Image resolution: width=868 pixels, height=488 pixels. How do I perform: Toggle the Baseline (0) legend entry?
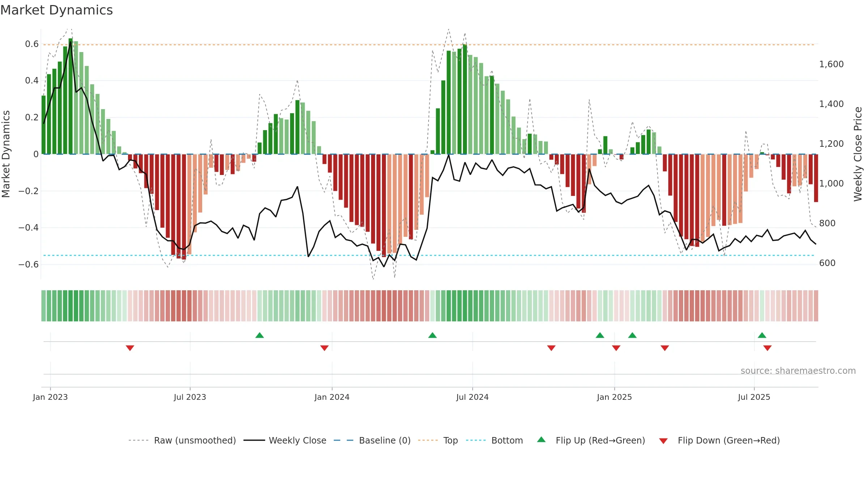tap(372, 440)
